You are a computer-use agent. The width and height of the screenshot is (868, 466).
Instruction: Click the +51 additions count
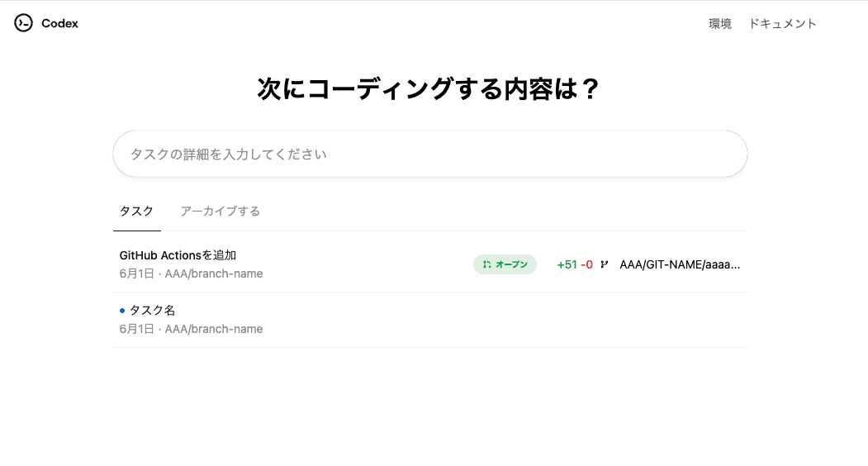(567, 264)
